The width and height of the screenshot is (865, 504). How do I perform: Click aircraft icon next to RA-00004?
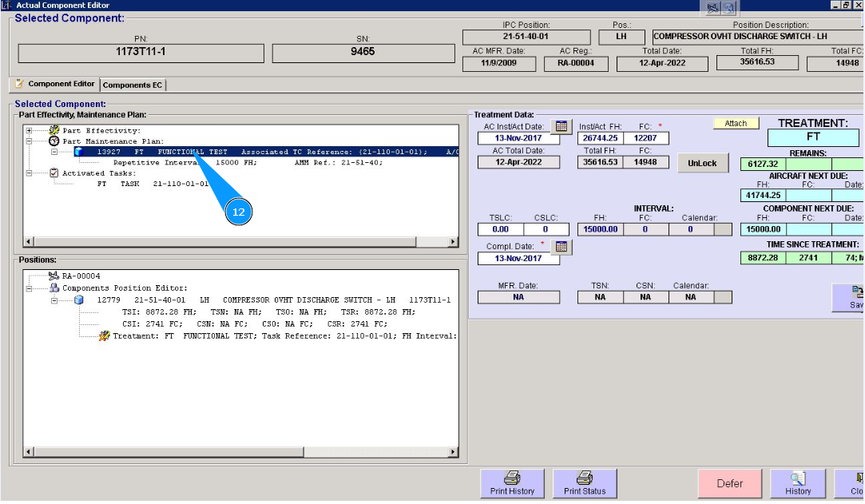(x=54, y=276)
